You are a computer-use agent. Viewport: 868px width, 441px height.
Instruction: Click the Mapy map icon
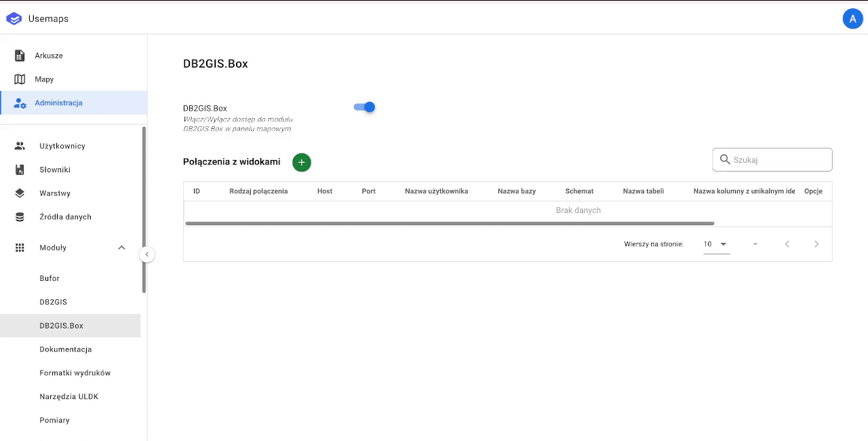20,79
